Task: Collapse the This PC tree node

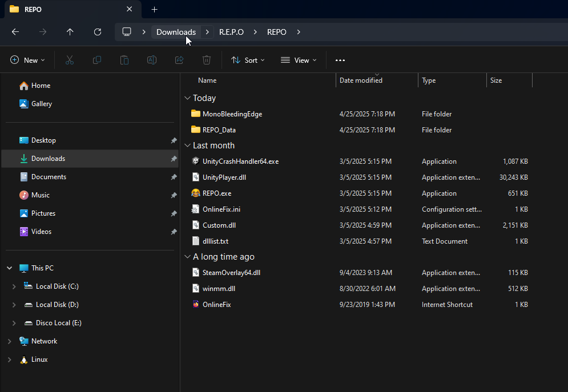Action: [x=9, y=268]
